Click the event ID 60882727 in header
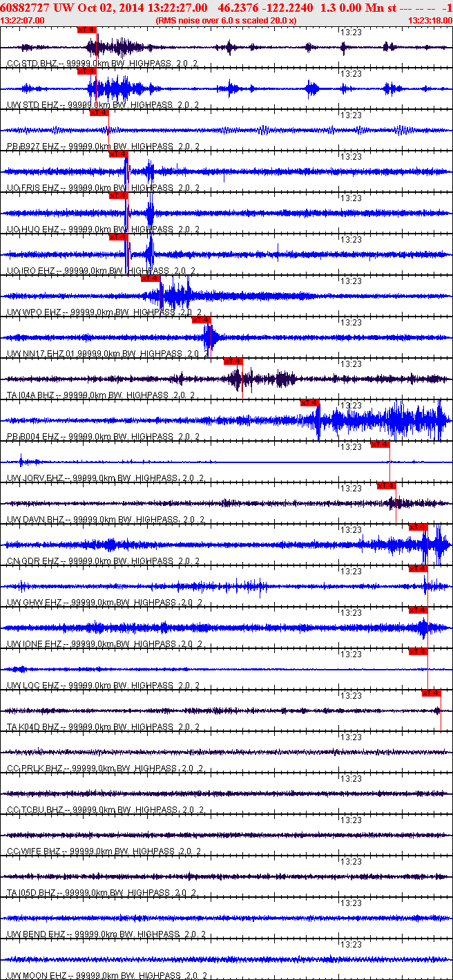The height and width of the screenshot is (980, 453). pyautogui.click(x=24, y=7)
